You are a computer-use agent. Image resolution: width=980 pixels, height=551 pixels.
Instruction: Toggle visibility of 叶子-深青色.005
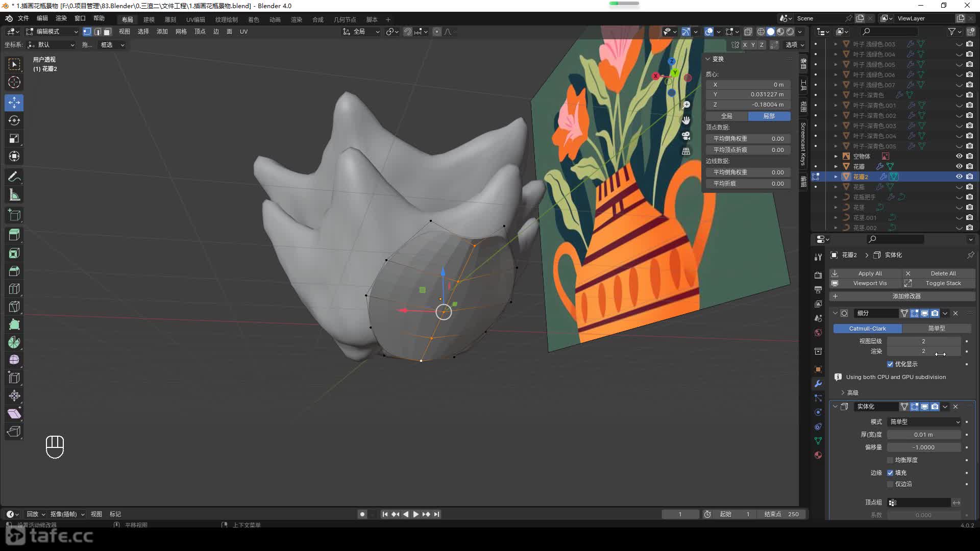pyautogui.click(x=959, y=146)
